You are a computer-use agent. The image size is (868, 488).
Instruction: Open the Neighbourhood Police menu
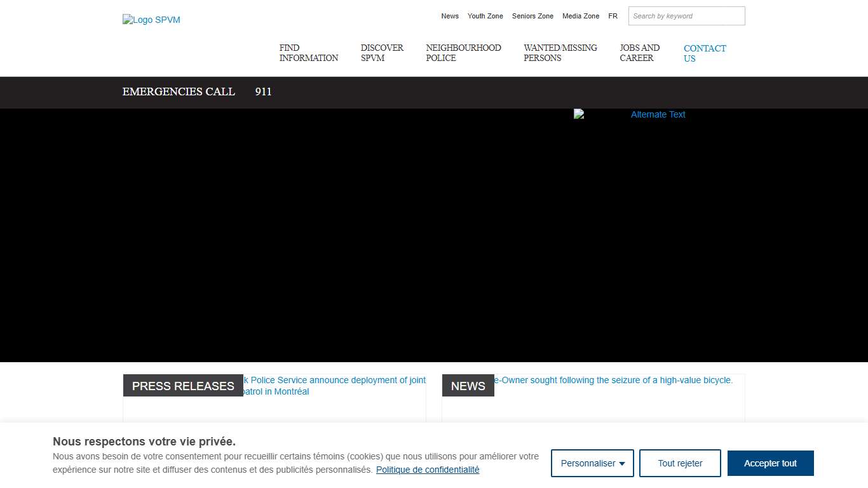click(x=463, y=53)
